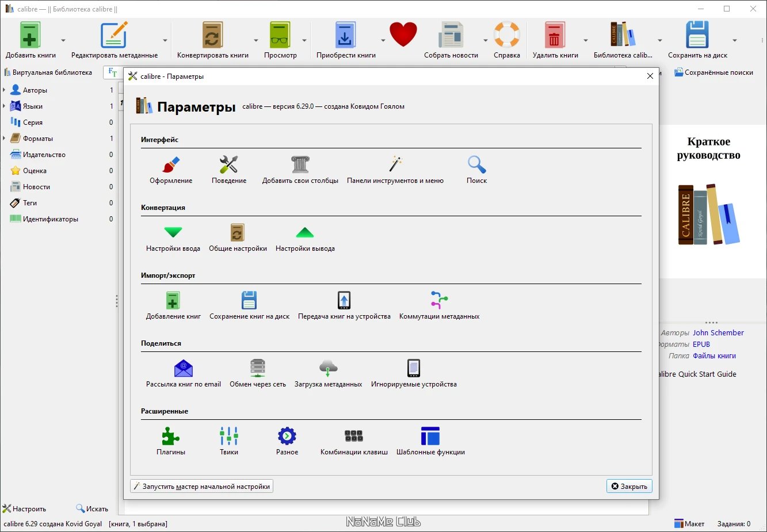
Task: Click Запустить мастер начальной настройки button
Action: (202, 486)
